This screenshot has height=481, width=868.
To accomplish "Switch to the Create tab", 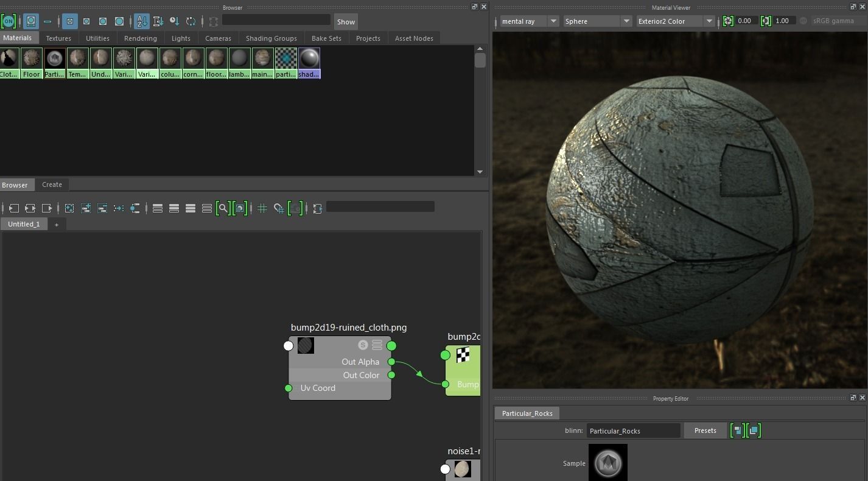I will pos(52,184).
